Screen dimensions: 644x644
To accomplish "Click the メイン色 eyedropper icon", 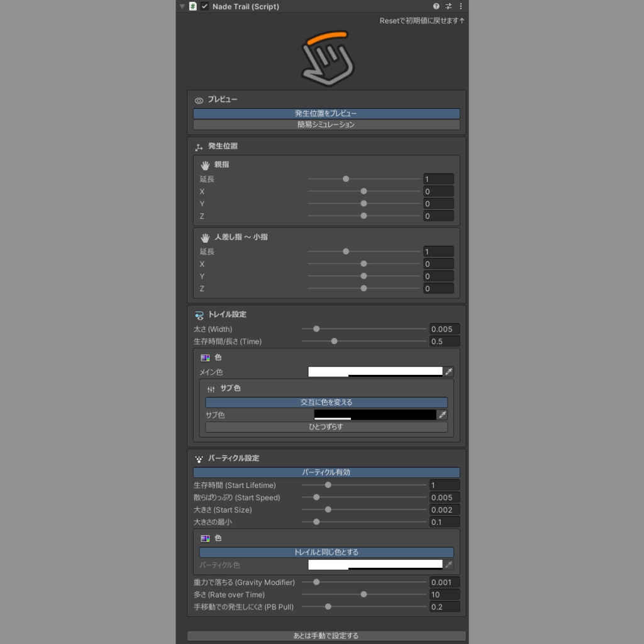I will [448, 372].
